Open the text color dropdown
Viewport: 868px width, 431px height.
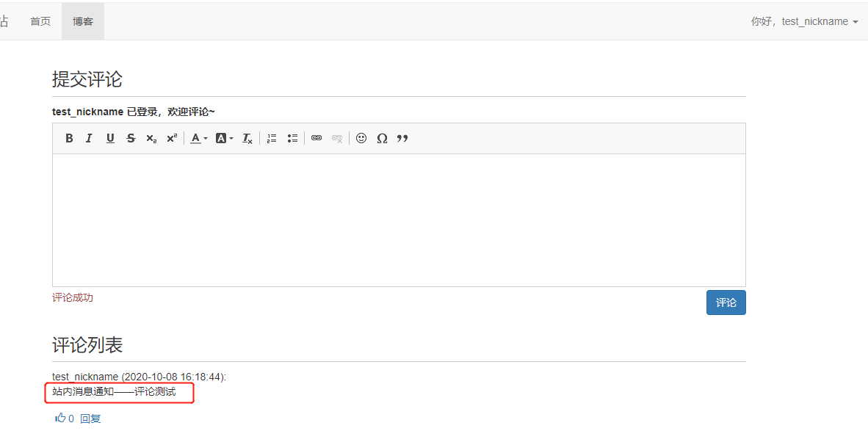coord(198,138)
